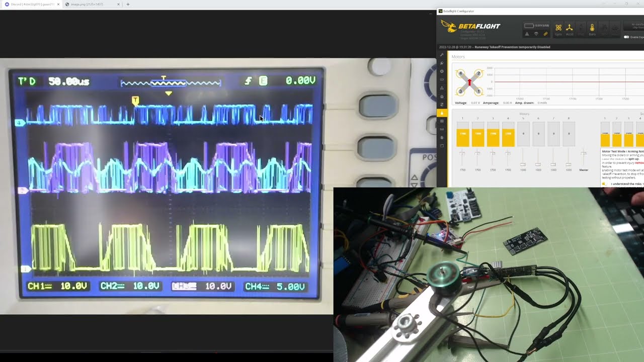Click the Motor 8 throttle slider handle
This screenshot has width=644, height=362.
568,164
